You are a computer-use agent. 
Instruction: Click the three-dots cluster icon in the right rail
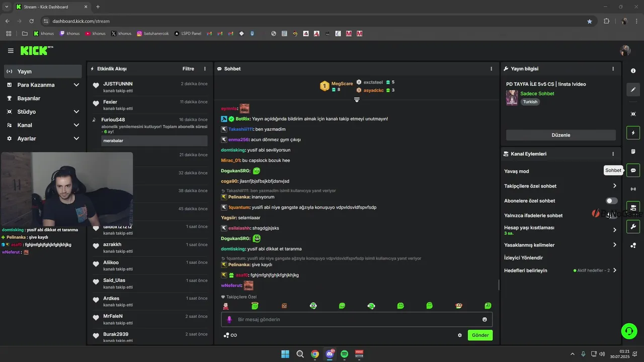[x=633, y=245]
